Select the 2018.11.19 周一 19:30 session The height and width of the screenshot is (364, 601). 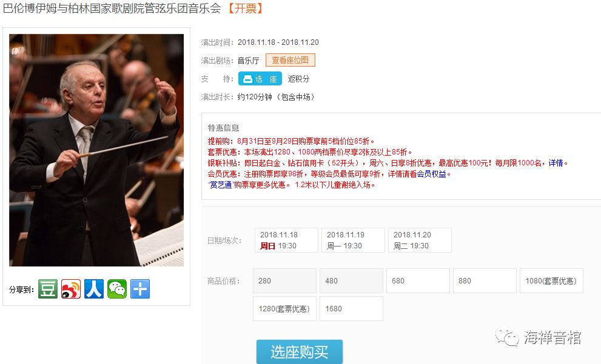tap(353, 240)
